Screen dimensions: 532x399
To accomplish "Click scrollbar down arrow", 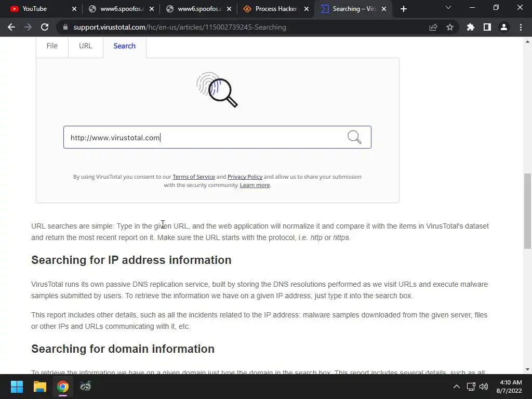I will click(527, 369).
